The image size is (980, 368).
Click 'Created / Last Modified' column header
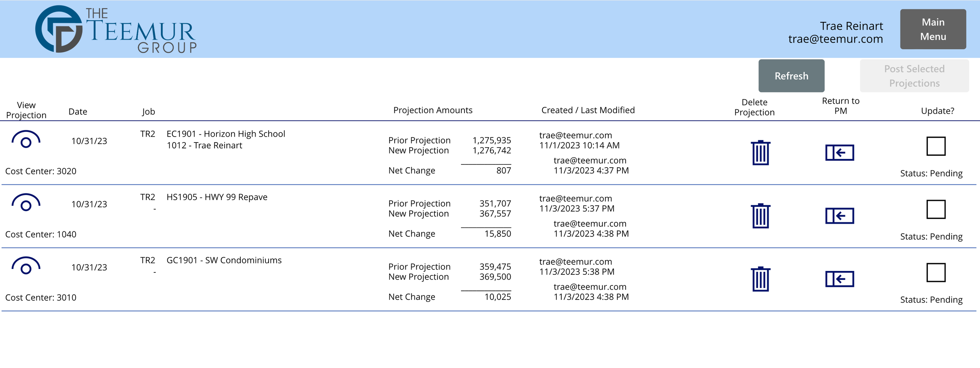tap(588, 110)
